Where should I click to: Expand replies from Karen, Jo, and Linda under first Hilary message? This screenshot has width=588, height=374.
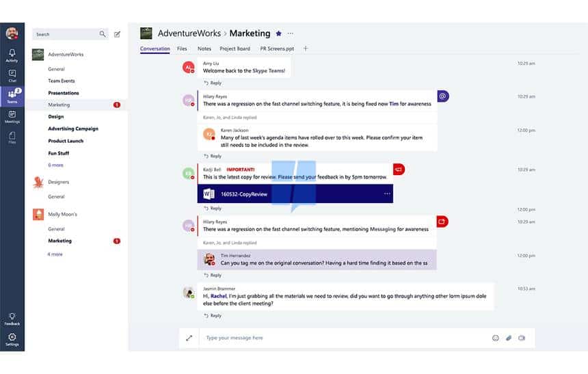(230, 118)
